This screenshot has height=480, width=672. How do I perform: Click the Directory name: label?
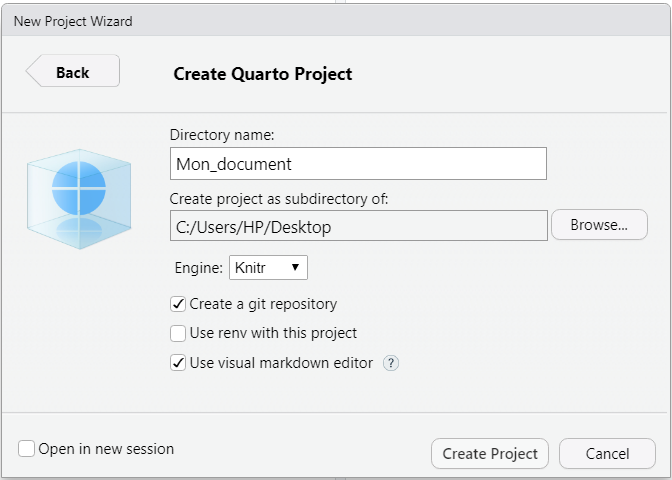[222, 135]
